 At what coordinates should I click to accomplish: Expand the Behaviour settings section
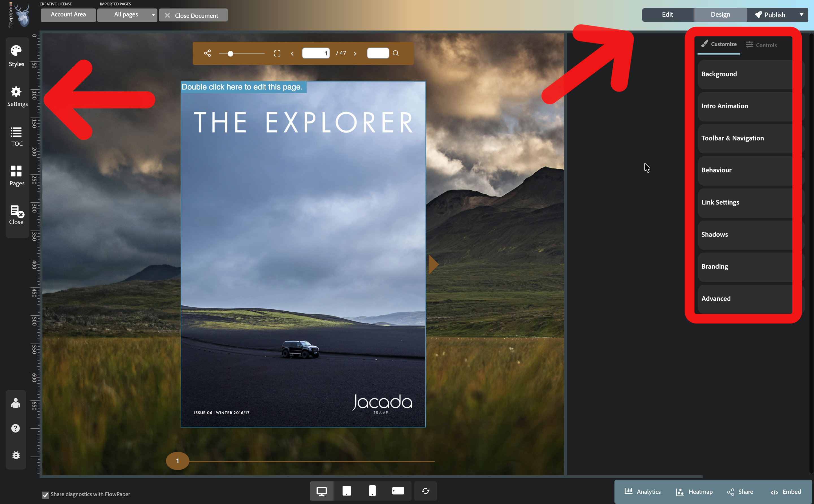click(745, 170)
